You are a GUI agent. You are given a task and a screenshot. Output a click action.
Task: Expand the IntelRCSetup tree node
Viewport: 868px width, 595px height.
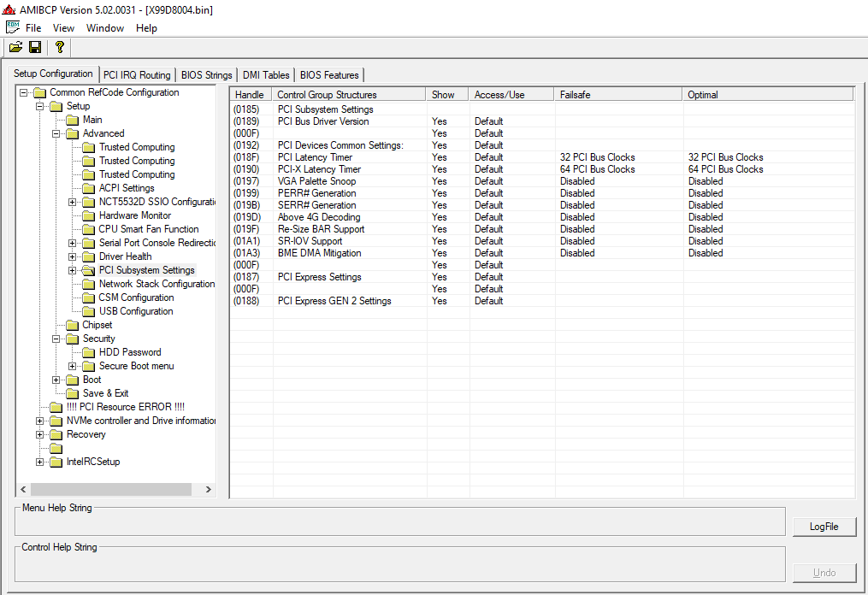click(40, 462)
